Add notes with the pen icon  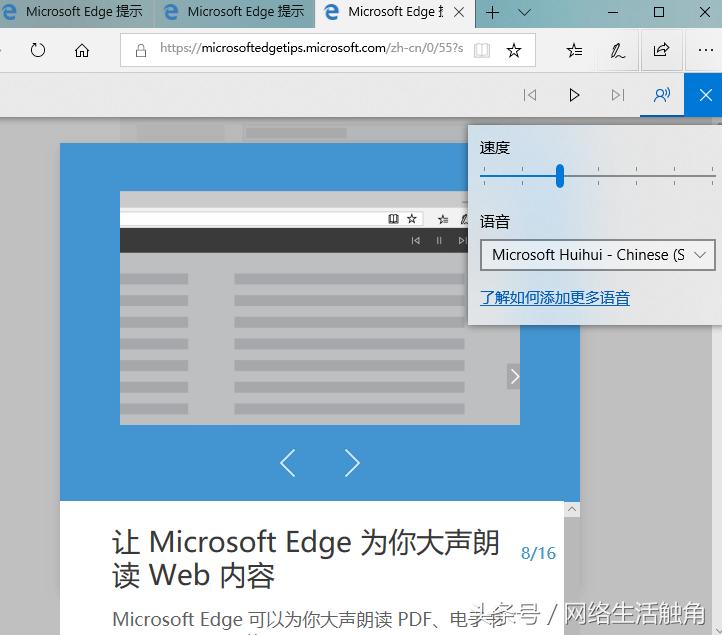617,50
